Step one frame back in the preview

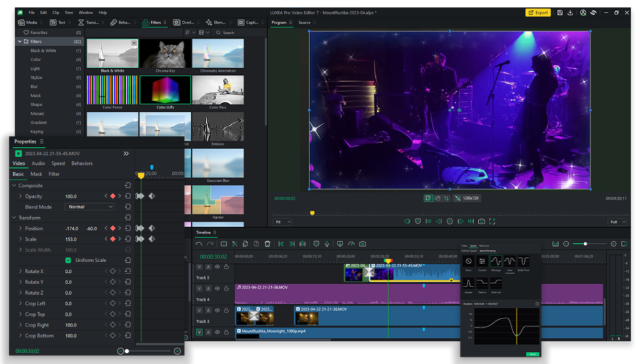(439, 222)
